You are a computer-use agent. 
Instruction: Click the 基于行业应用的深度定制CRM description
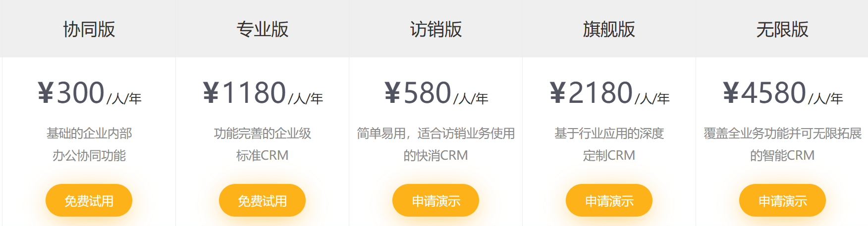coord(609,144)
